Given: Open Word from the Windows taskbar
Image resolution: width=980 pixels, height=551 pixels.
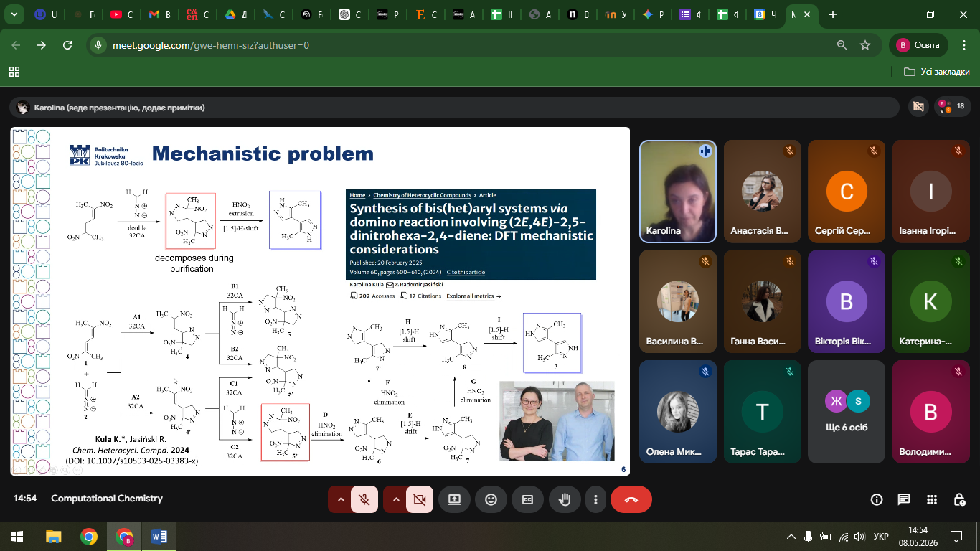Looking at the screenshot, I should coord(159,536).
